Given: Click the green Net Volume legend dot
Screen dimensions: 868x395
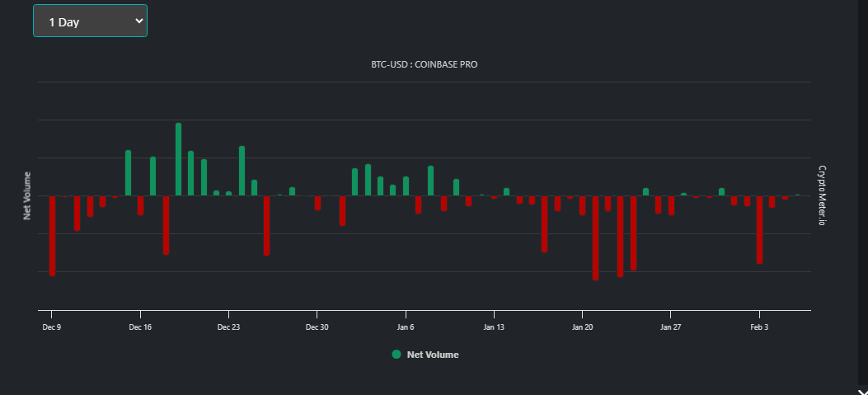Looking at the screenshot, I should coord(396,355).
